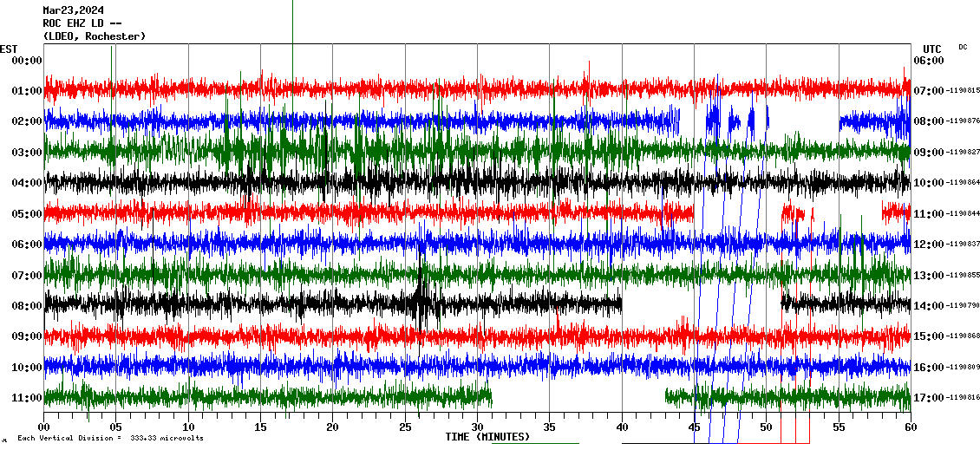Click the EST column header
Viewport: 980px width, 450px height.
(9, 49)
